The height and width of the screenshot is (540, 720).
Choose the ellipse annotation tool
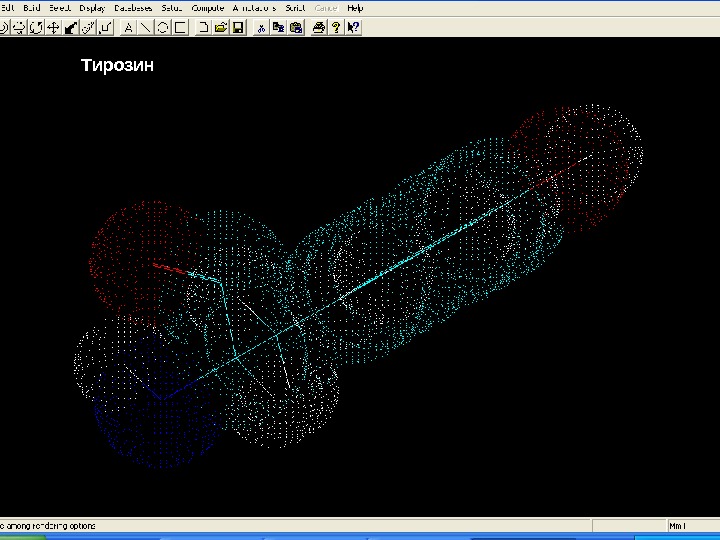[163, 28]
